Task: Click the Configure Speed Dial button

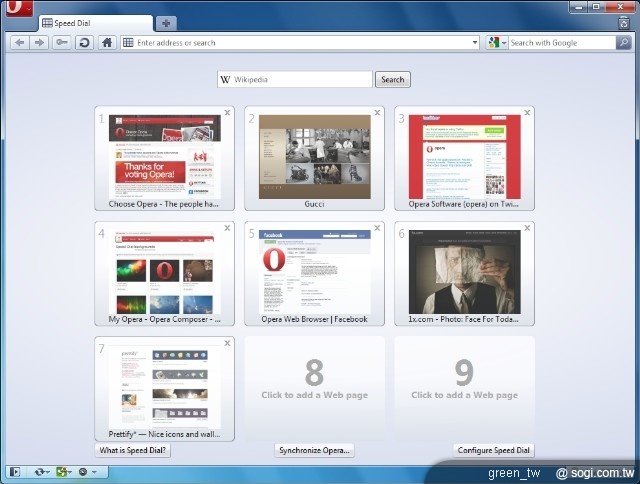Action: tap(494, 451)
